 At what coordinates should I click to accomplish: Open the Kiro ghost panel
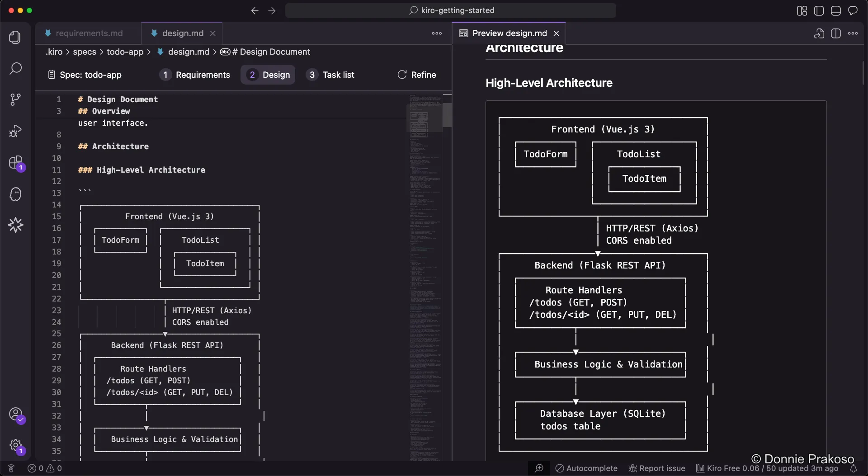15,194
